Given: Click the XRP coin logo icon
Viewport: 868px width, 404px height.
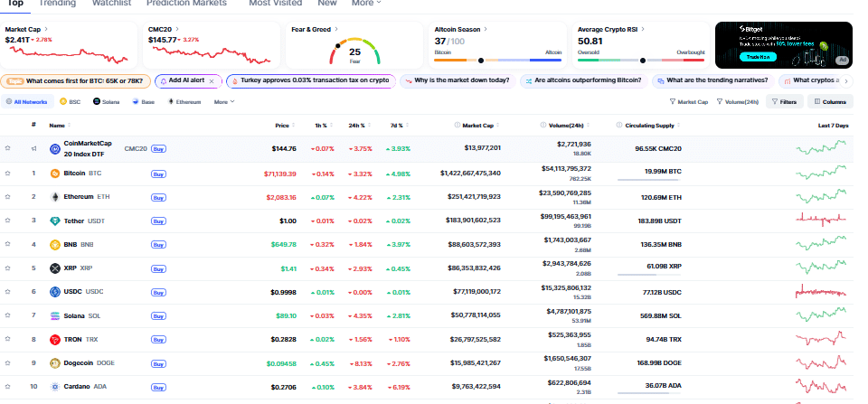Looking at the screenshot, I should [x=55, y=268].
